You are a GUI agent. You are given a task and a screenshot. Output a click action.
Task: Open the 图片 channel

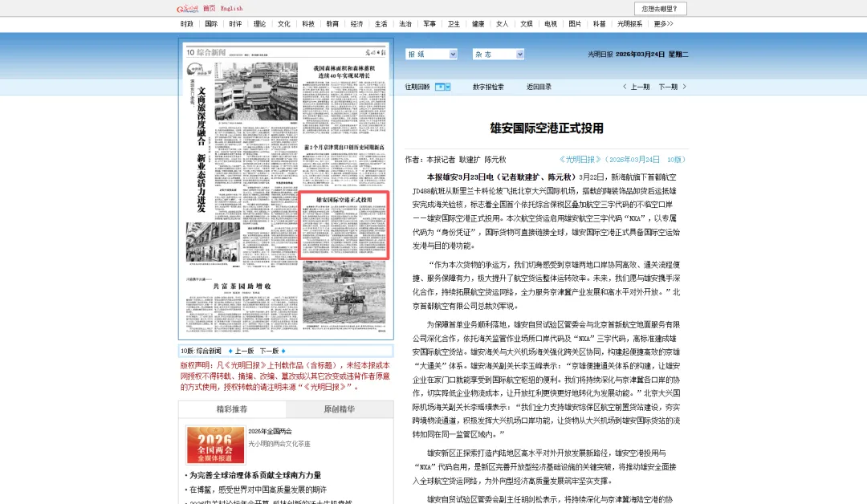point(575,24)
